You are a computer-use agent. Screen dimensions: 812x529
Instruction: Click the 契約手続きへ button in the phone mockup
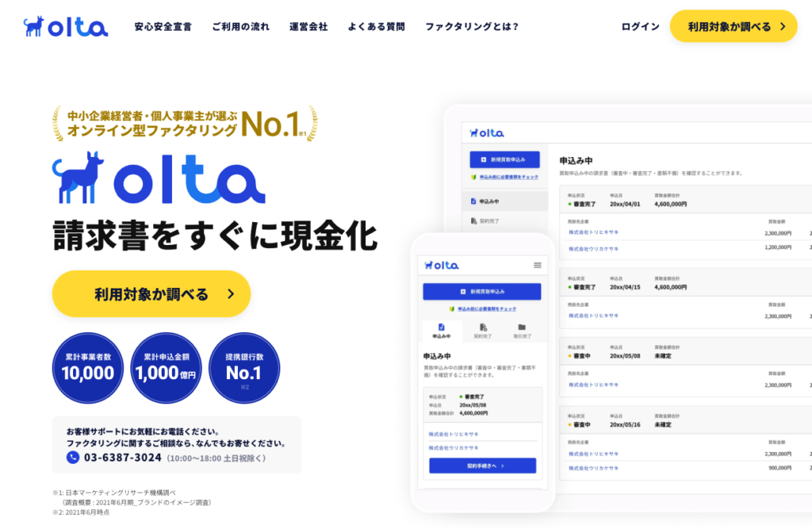[x=483, y=466]
